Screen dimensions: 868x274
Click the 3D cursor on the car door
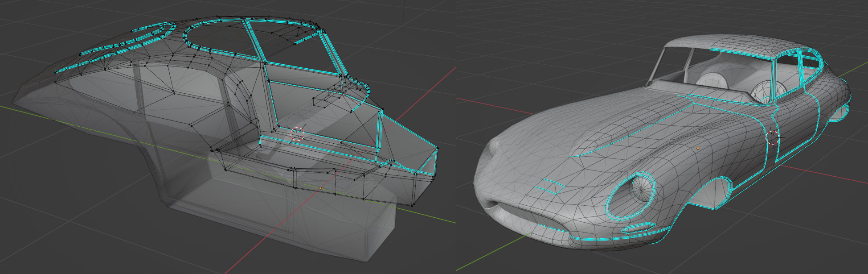(773, 137)
